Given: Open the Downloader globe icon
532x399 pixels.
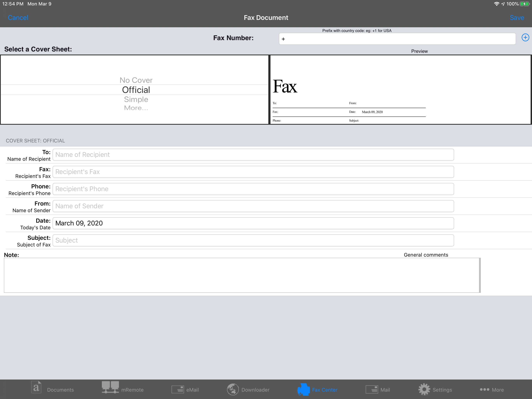Looking at the screenshot, I should click(x=233, y=389).
